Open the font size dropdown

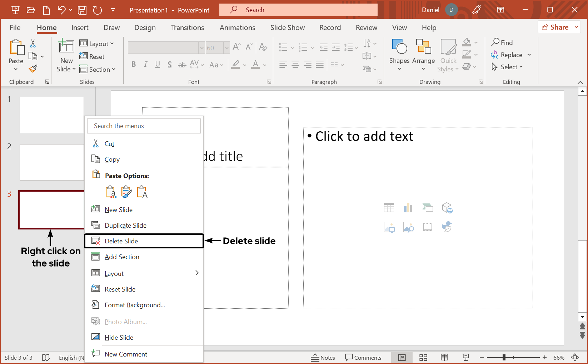click(228, 47)
